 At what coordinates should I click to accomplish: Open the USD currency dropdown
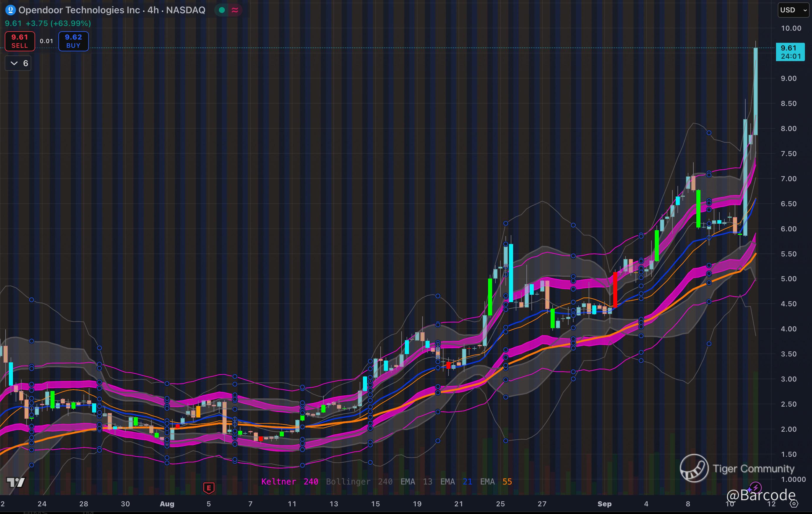793,10
